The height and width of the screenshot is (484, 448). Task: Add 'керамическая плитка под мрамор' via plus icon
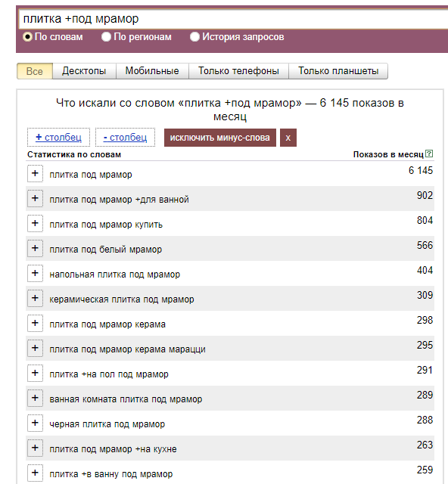click(x=35, y=298)
